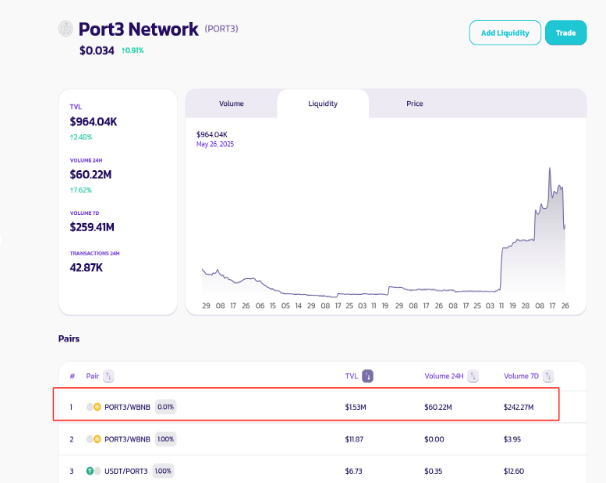Click the 1.00% fee badge on PORT3/WBNB
Image resolution: width=606 pixels, height=483 pixels.
166,439
